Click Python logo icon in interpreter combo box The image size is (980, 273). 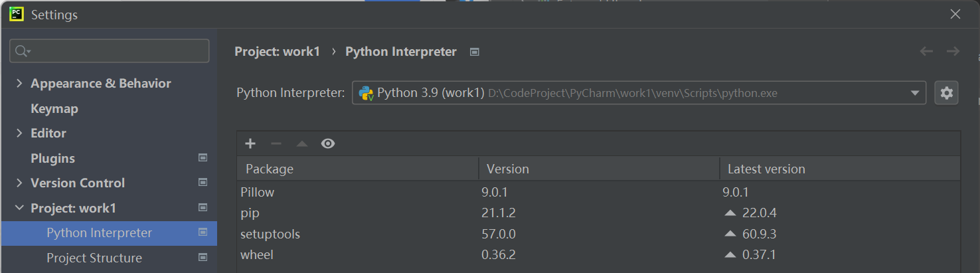click(366, 93)
